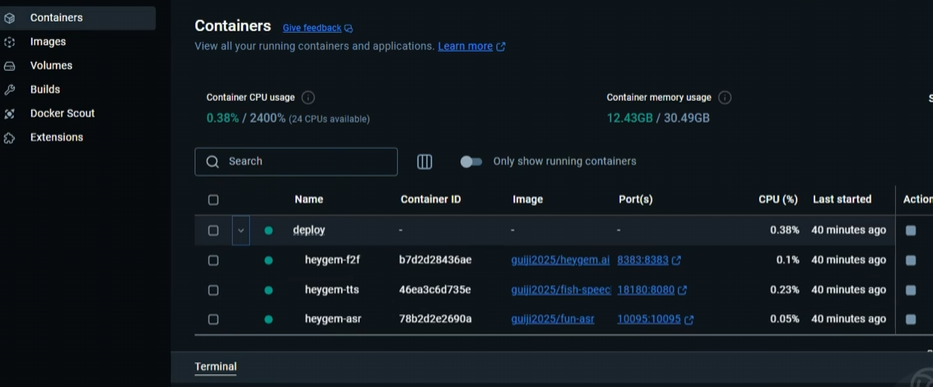
Task: Click the 12.43GB memory usage value
Action: click(x=630, y=118)
